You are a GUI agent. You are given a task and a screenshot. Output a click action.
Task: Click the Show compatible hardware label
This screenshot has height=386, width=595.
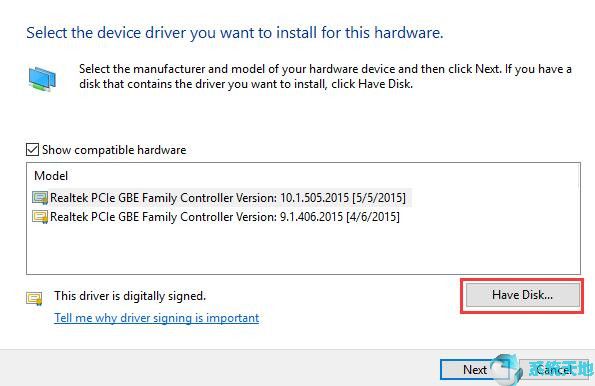coord(114,150)
